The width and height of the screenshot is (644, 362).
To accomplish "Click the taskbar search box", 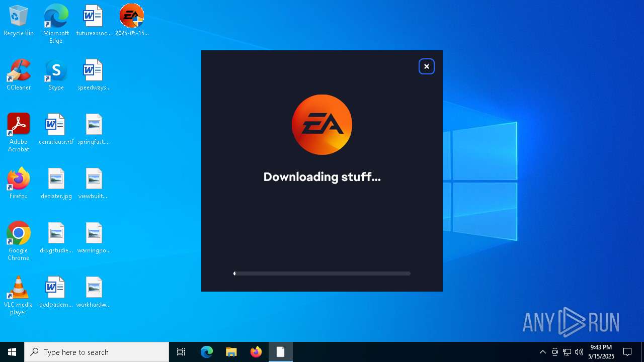I will tap(97, 352).
